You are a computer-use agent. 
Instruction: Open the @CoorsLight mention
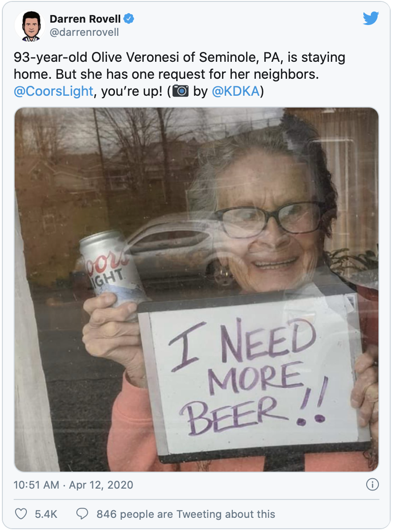tap(53, 91)
